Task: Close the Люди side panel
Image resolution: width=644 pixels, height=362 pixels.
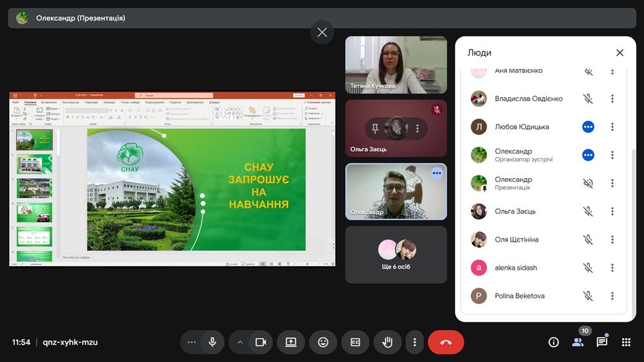Action: click(620, 53)
